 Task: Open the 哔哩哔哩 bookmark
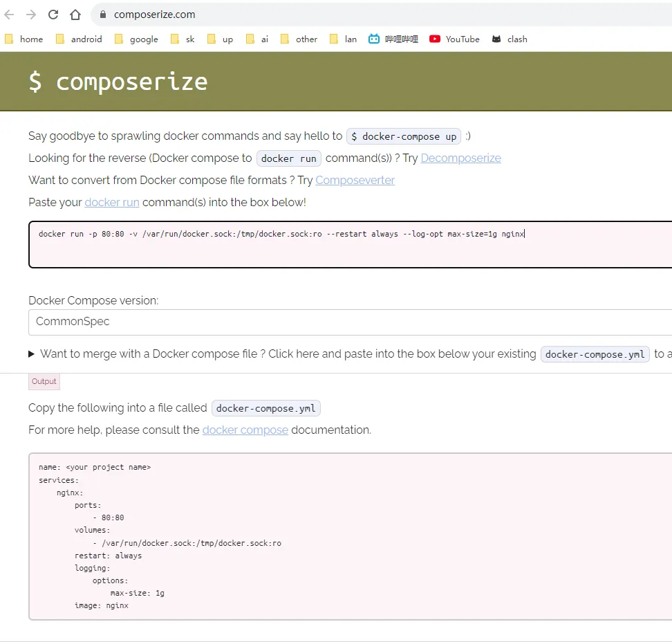pos(393,39)
